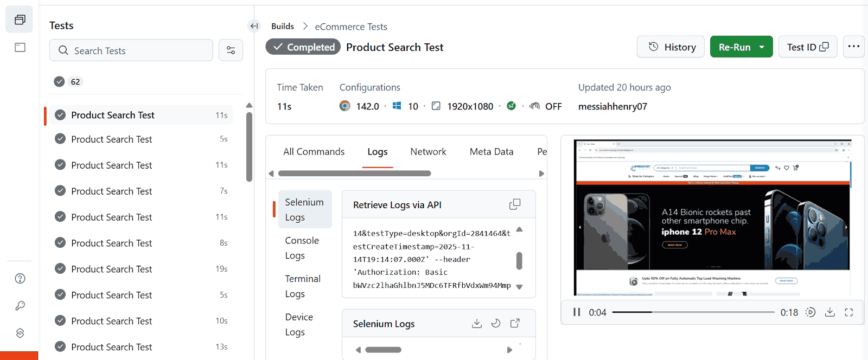Screen dimensions: 868x360
Task: Select Console Logs category
Action: [302, 248]
